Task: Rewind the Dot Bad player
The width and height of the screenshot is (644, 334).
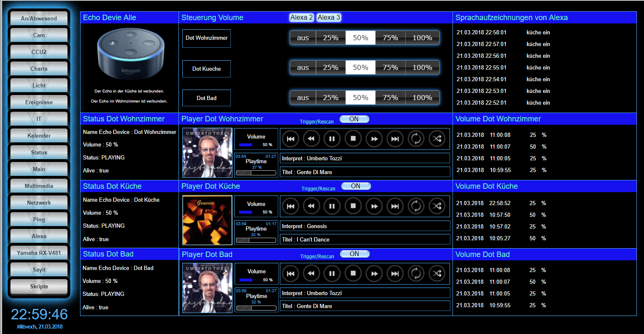Action: 311,273
